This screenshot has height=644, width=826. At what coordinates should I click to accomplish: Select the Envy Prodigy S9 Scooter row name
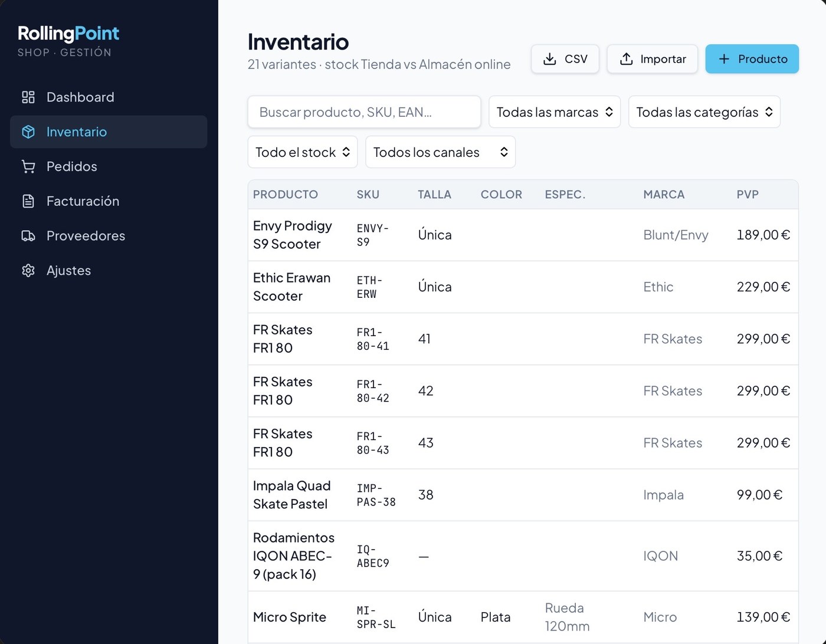[293, 235]
